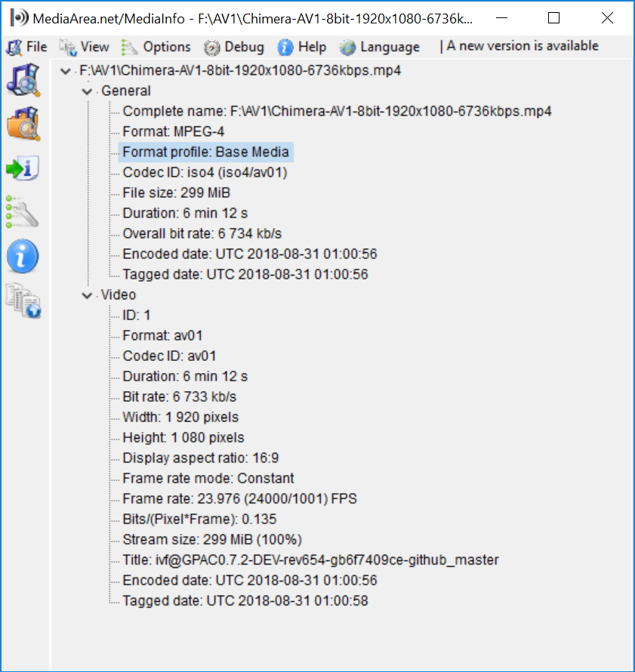Select General 'Encoded date' row
The image size is (635, 672).
(x=250, y=254)
